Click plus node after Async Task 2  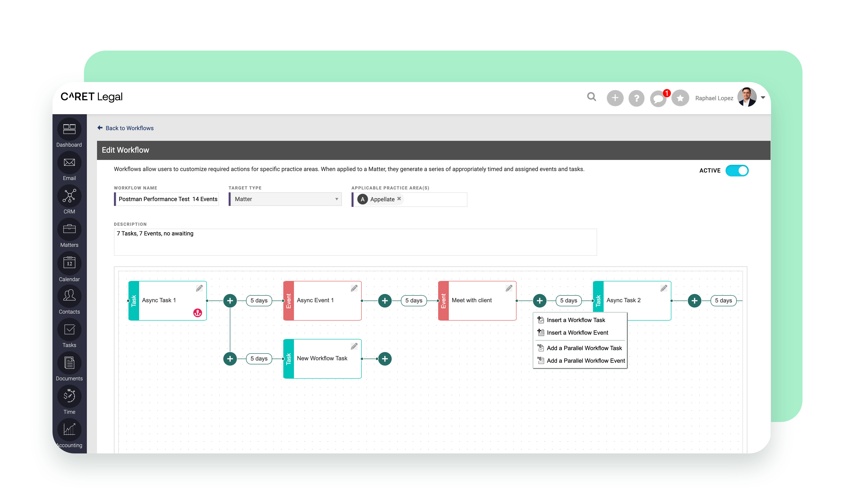click(x=694, y=301)
